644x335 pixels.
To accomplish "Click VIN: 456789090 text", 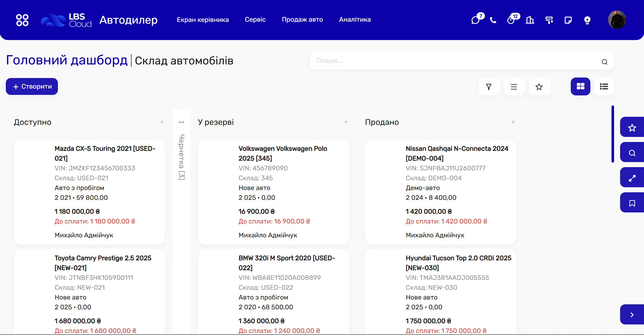I will [x=263, y=168].
